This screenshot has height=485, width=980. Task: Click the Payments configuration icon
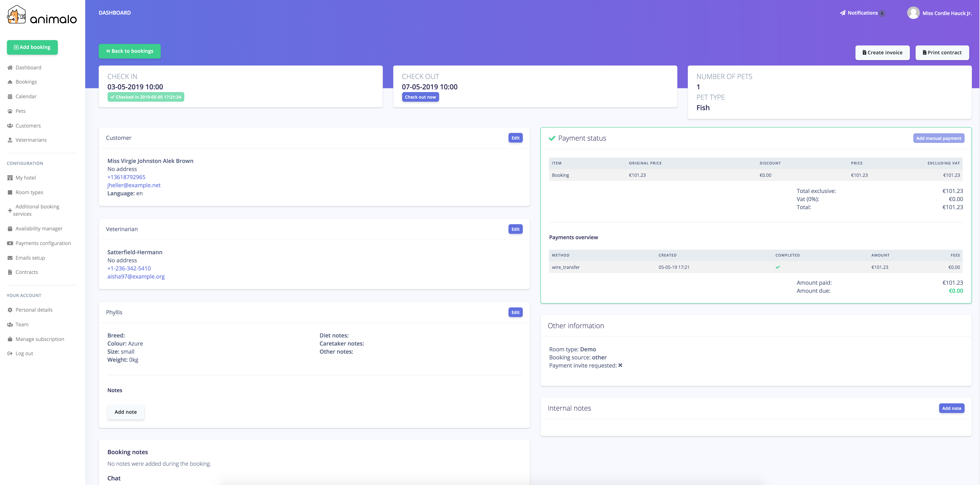click(10, 243)
